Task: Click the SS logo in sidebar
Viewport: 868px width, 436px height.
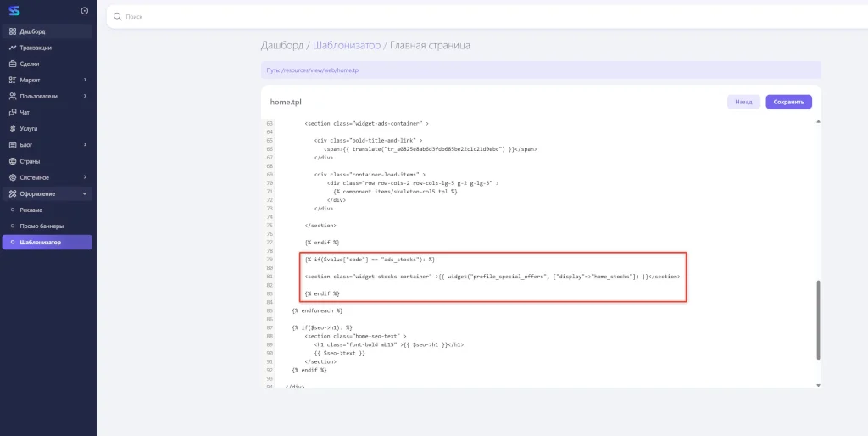Action: (14, 11)
